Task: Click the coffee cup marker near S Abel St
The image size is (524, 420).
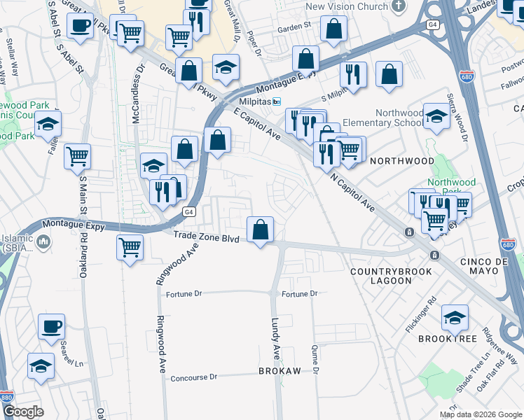Action: click(80, 27)
